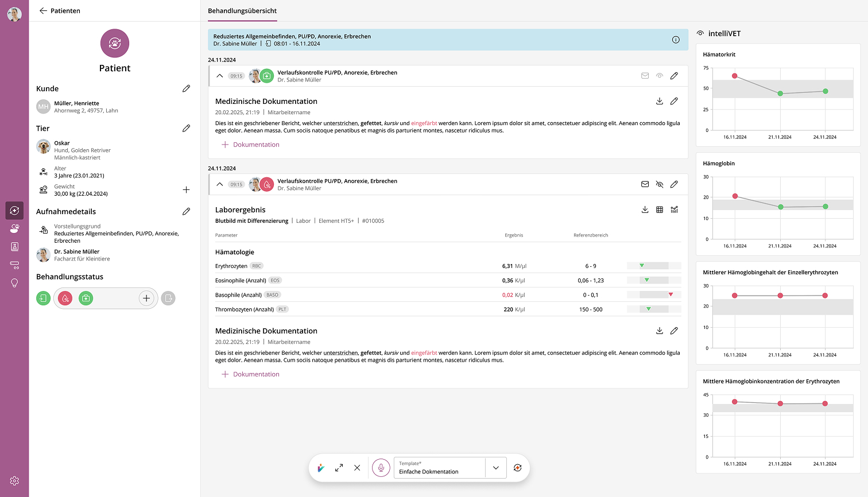The height and width of the screenshot is (497, 868).
Task: Add Dokumentation in the top entry
Action: pyautogui.click(x=250, y=145)
